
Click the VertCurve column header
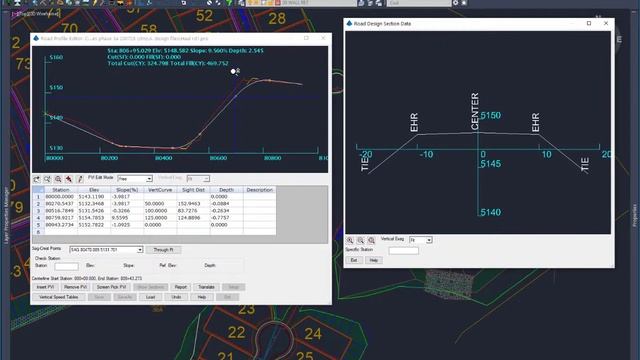coord(160,190)
